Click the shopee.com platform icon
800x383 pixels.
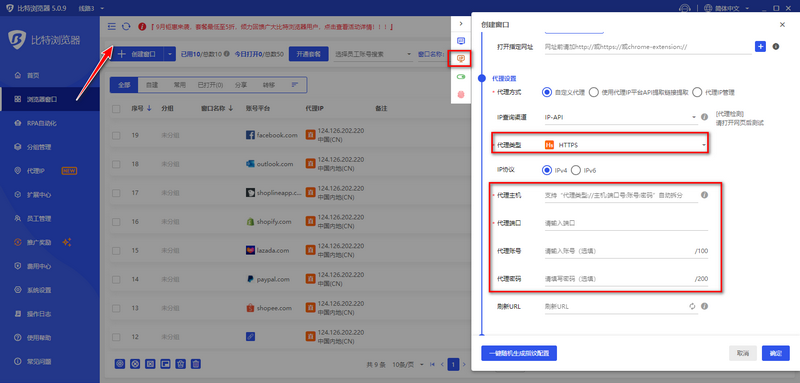pyautogui.click(x=250, y=308)
